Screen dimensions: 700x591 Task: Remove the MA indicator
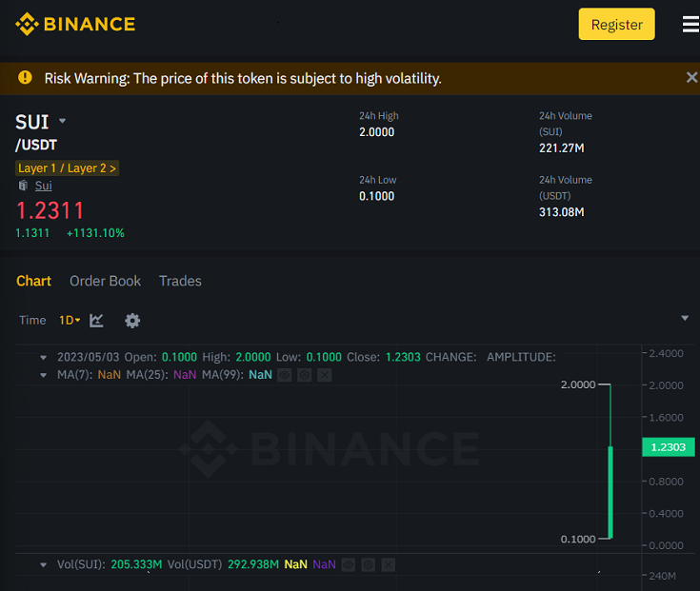pyautogui.click(x=324, y=375)
